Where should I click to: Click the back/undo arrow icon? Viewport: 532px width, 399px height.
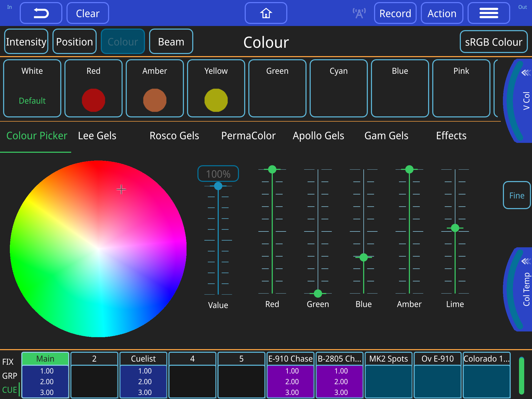coord(41,13)
